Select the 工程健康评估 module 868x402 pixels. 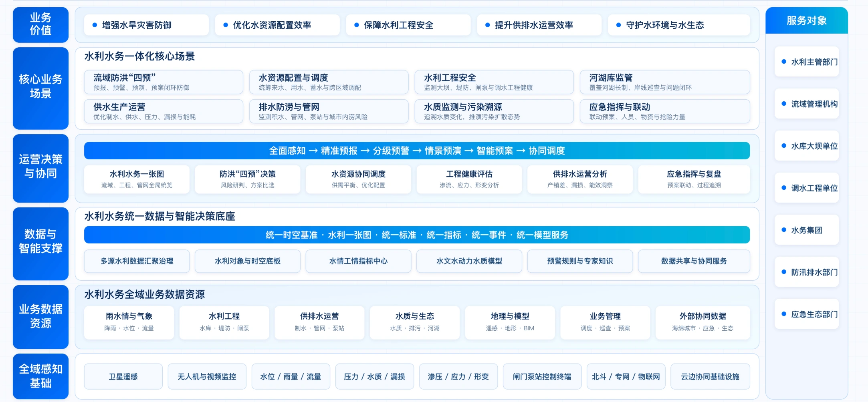469,179
